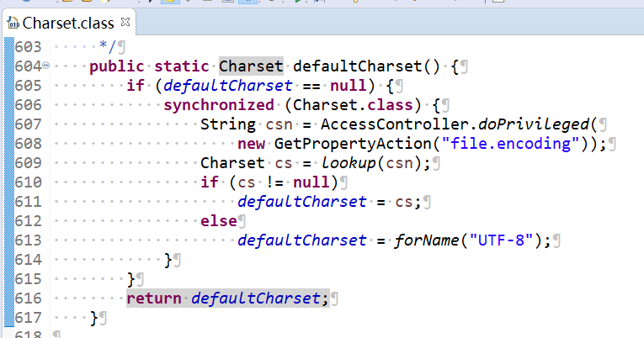Screen dimensions: 644x338
Task: Click the doPrivileged method call
Action: click(533, 124)
